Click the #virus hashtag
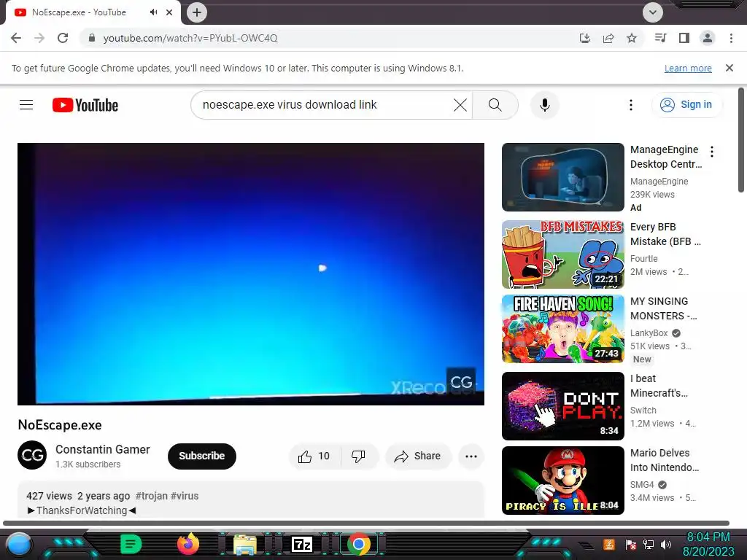Image resolution: width=747 pixels, height=560 pixels. (185, 496)
